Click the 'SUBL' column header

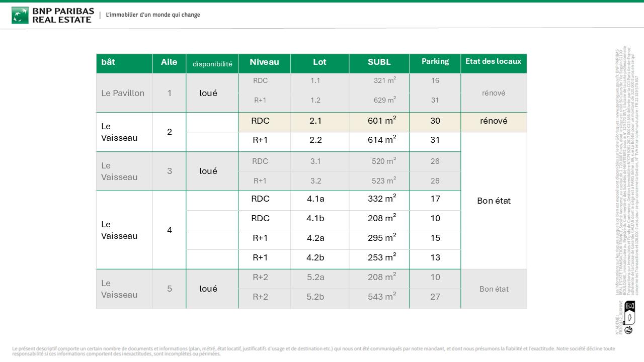click(x=379, y=64)
